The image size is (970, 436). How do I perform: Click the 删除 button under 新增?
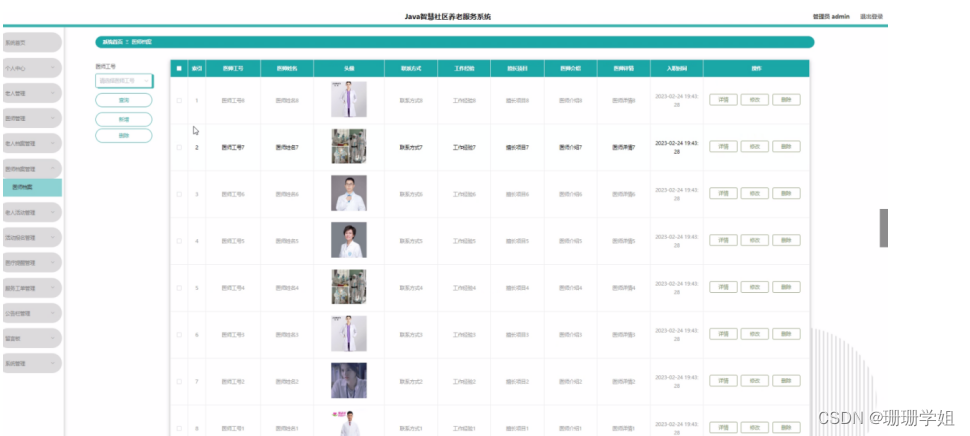pos(124,135)
